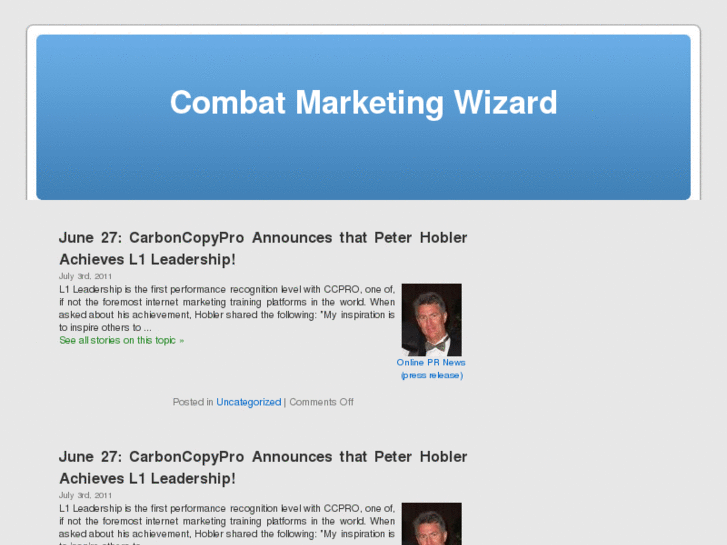Image resolution: width=727 pixels, height=545 pixels.
Task: Open the second Peter Hobler L1 Leadership post title
Action: point(263,467)
